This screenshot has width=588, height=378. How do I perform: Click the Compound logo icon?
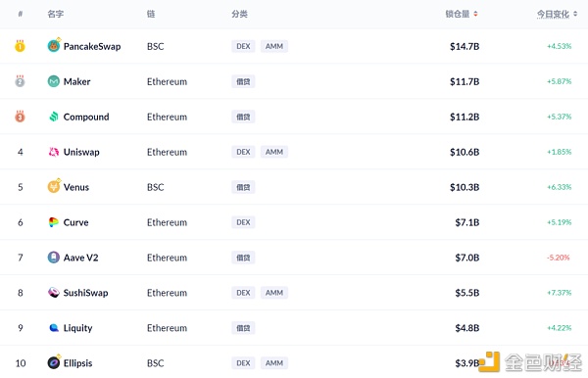point(54,117)
